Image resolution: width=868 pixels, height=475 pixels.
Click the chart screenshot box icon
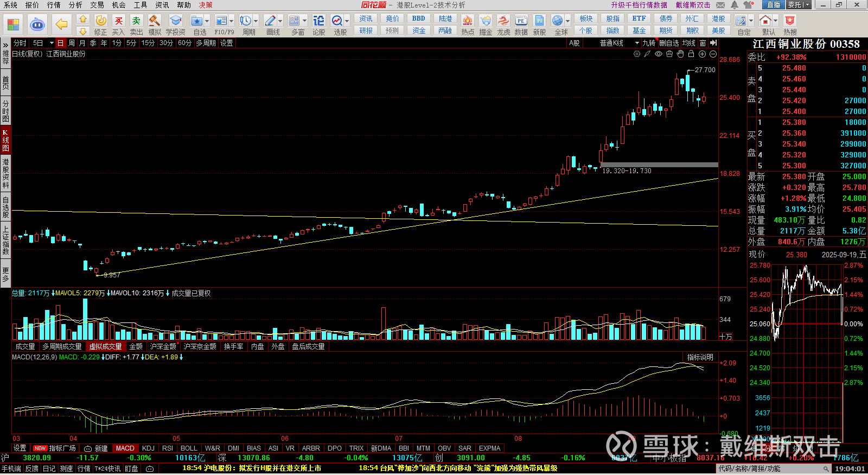click(669, 54)
